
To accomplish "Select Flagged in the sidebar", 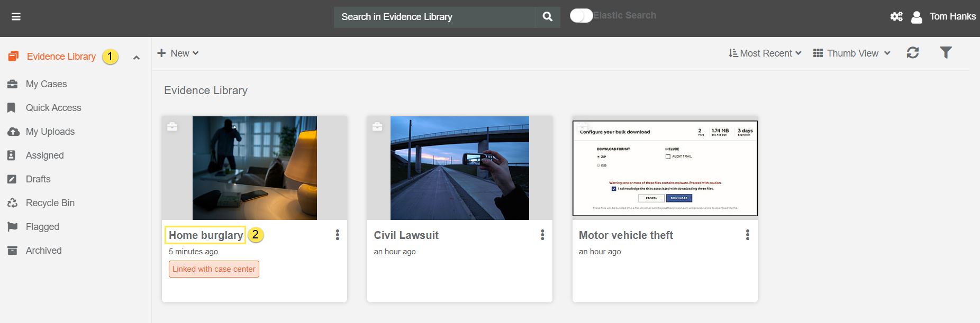I will tap(42, 227).
